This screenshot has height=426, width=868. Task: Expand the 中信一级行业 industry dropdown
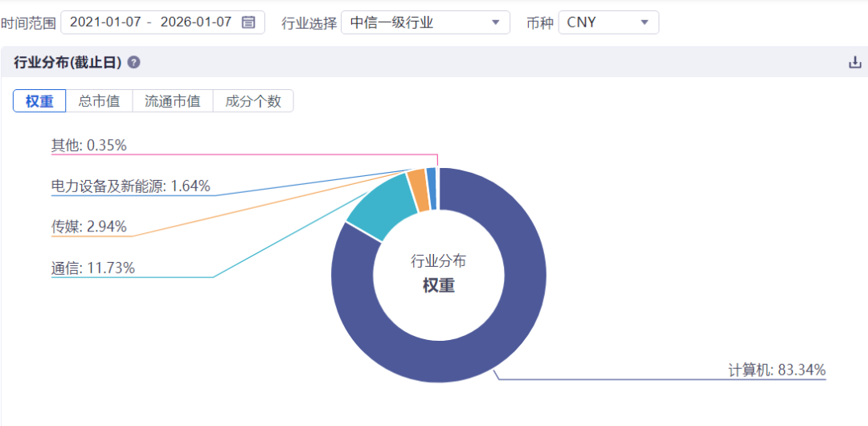pos(425,23)
